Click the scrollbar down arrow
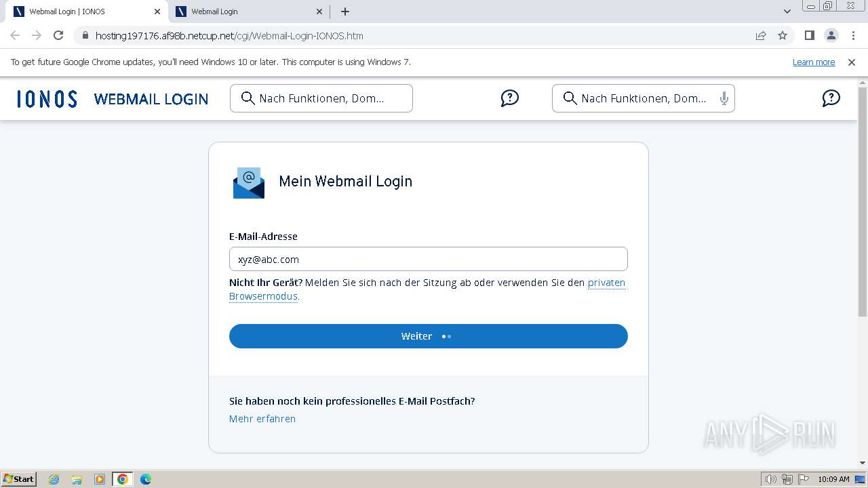868x488 pixels. click(863, 463)
